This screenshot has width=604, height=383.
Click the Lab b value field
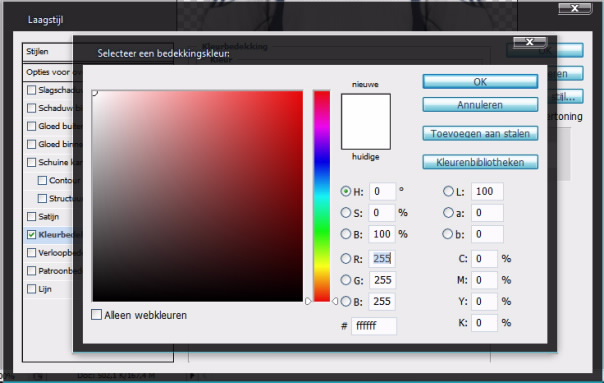tap(487, 234)
